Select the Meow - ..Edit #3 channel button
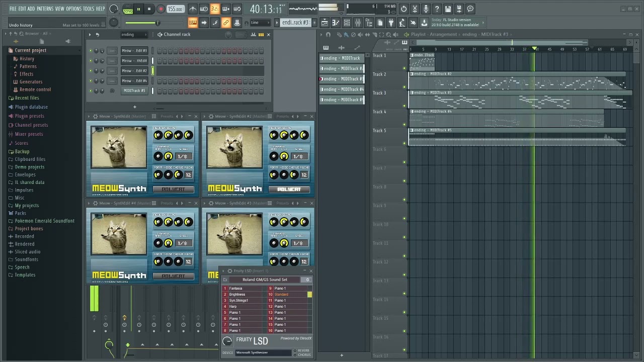This screenshot has width=644, height=362. [134, 51]
